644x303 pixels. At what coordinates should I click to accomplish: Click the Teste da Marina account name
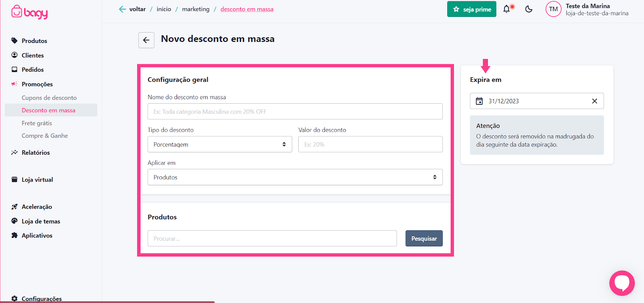(x=588, y=6)
